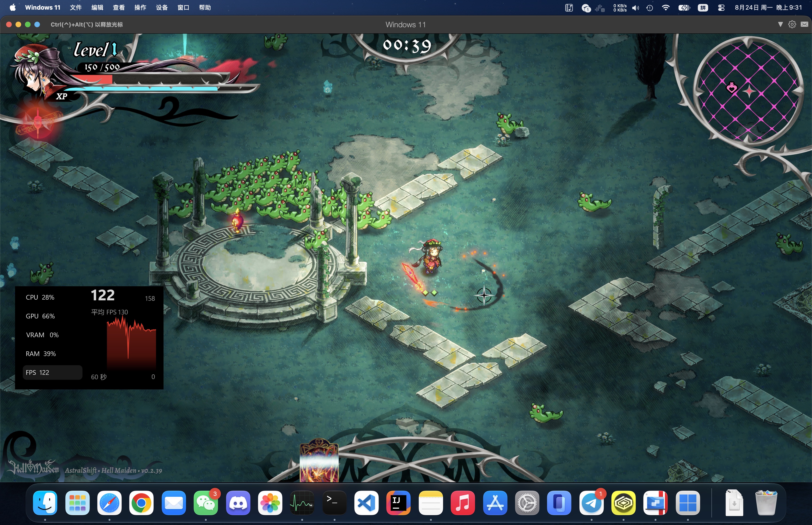The image size is (812, 525).
Task: Open the 查看 menu
Action: pos(119,8)
